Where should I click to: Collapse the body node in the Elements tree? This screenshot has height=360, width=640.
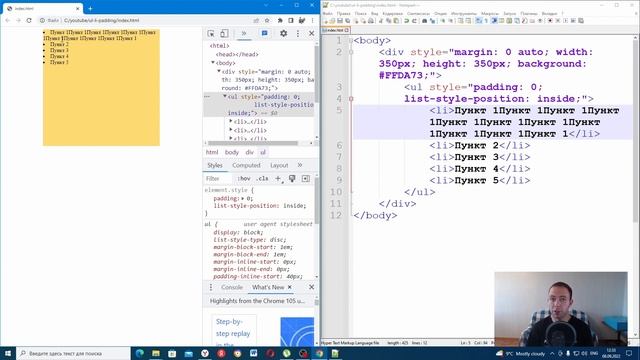point(213,62)
